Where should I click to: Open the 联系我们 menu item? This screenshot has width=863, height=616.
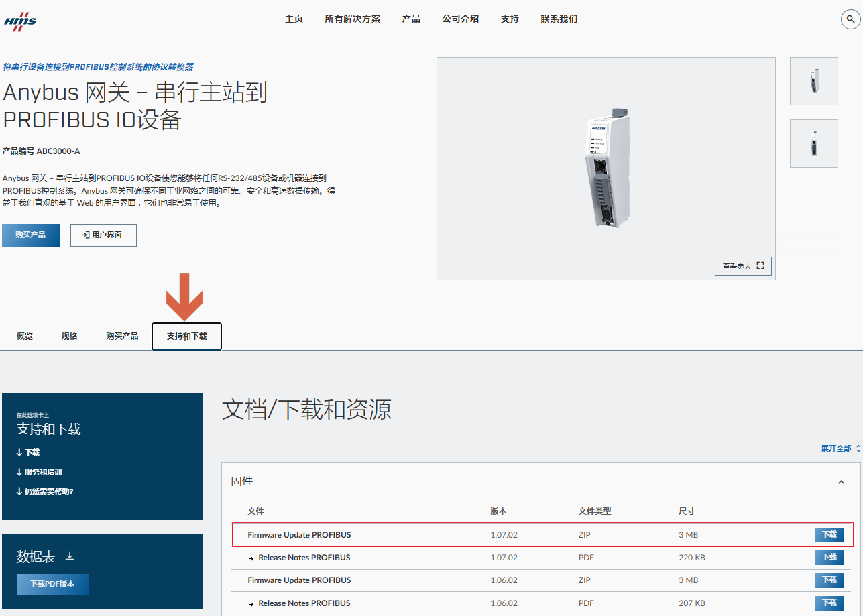pyautogui.click(x=559, y=19)
